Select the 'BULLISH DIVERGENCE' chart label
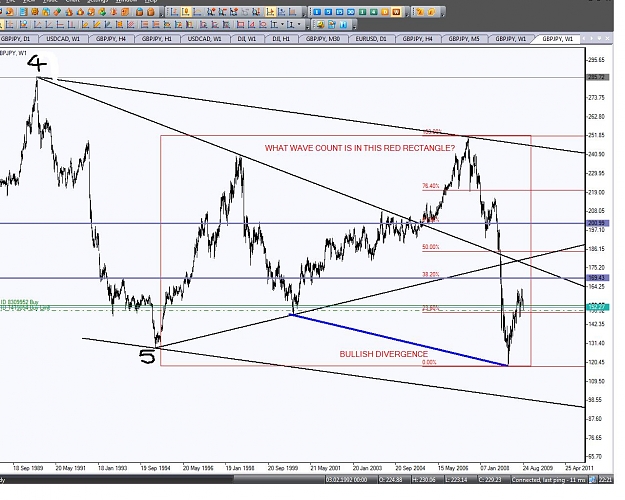The image size is (625, 500). [x=383, y=354]
